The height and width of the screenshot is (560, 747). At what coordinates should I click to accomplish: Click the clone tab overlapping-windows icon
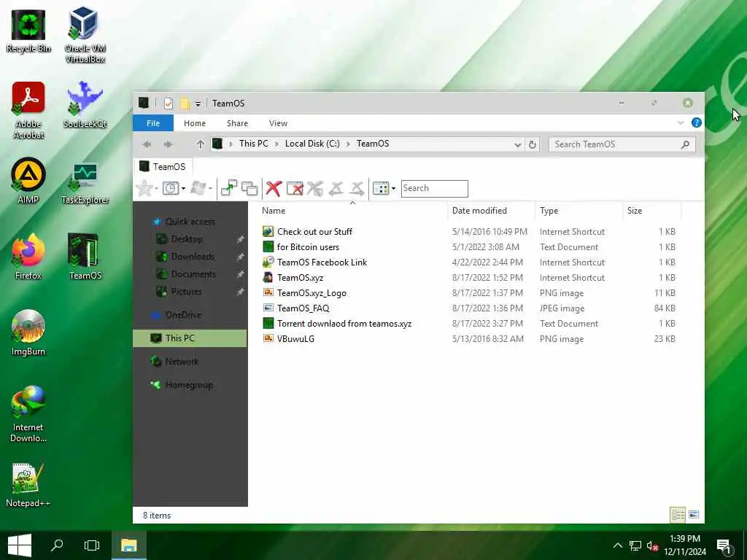(x=249, y=189)
